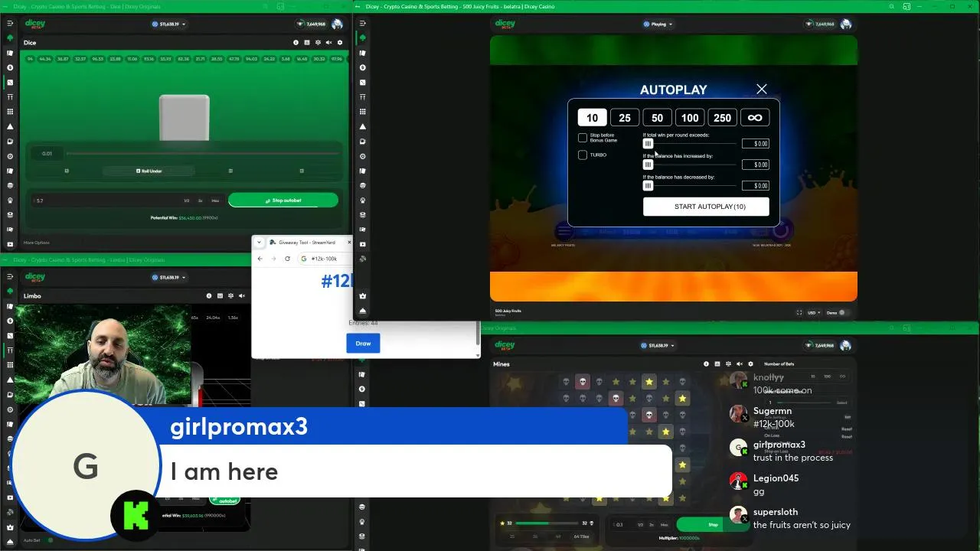Viewport: 980px width, 551px height.
Task: Open Dice statistics icon
Action: tap(307, 43)
